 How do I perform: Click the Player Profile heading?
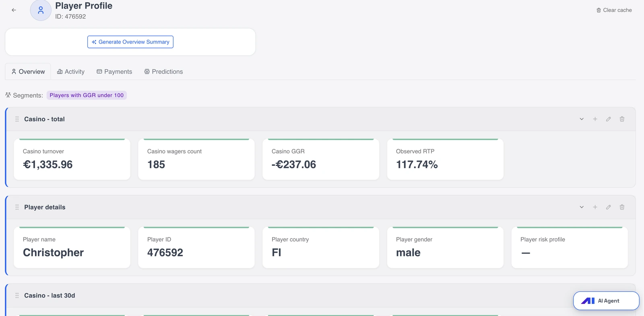click(x=84, y=6)
